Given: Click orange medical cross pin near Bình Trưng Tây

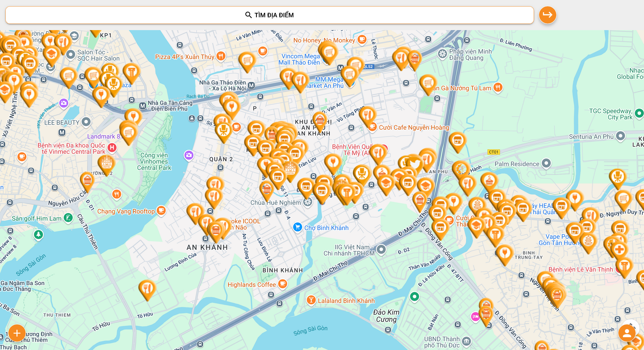Looking at the screenshot, I should [x=619, y=250].
